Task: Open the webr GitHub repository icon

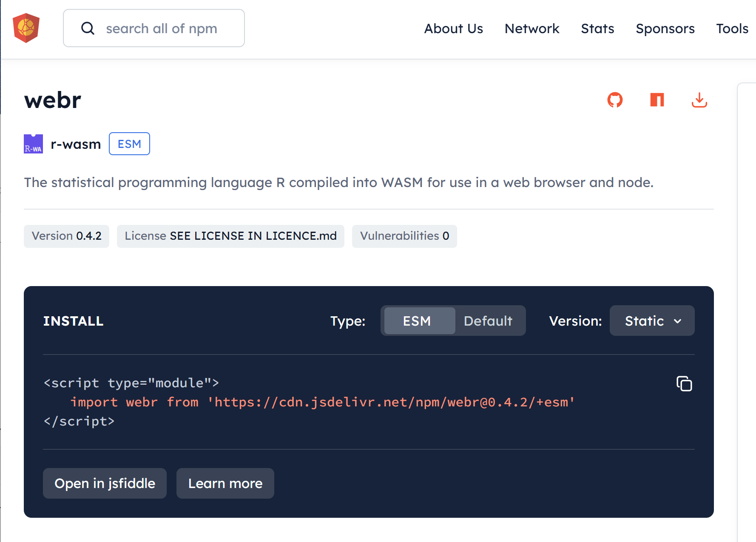Action: point(615,100)
